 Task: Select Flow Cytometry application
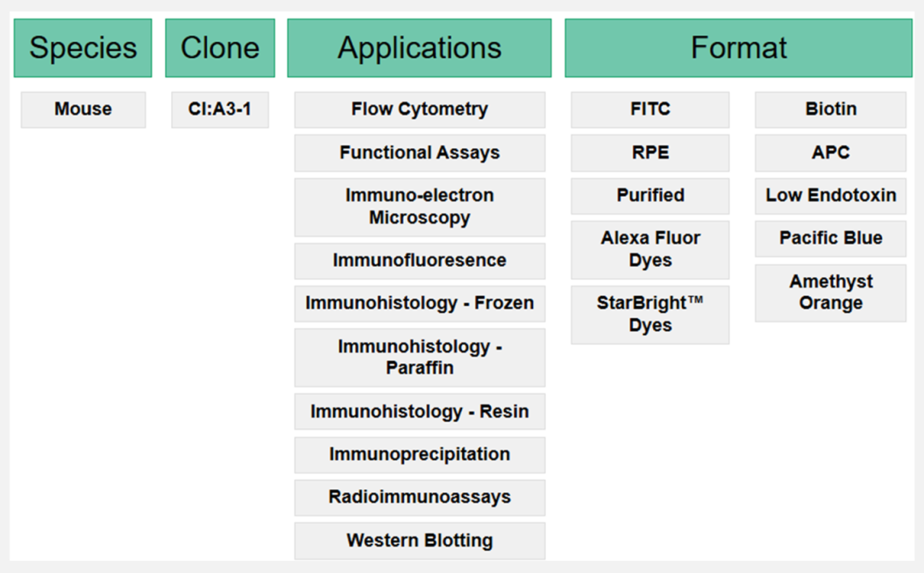tap(419, 109)
